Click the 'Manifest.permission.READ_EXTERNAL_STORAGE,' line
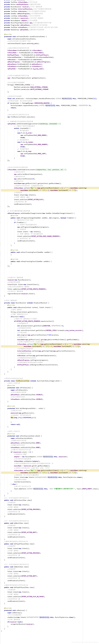The image size is (99, 644). (31, 87)
